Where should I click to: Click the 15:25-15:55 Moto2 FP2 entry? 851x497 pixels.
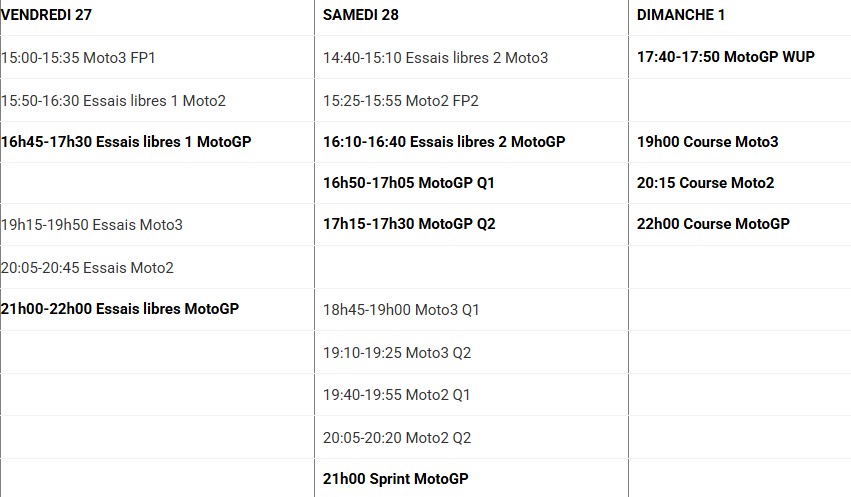tap(400, 100)
